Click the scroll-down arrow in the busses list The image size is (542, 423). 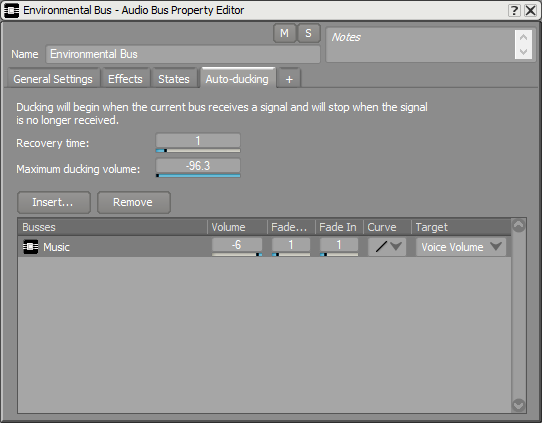(518, 405)
